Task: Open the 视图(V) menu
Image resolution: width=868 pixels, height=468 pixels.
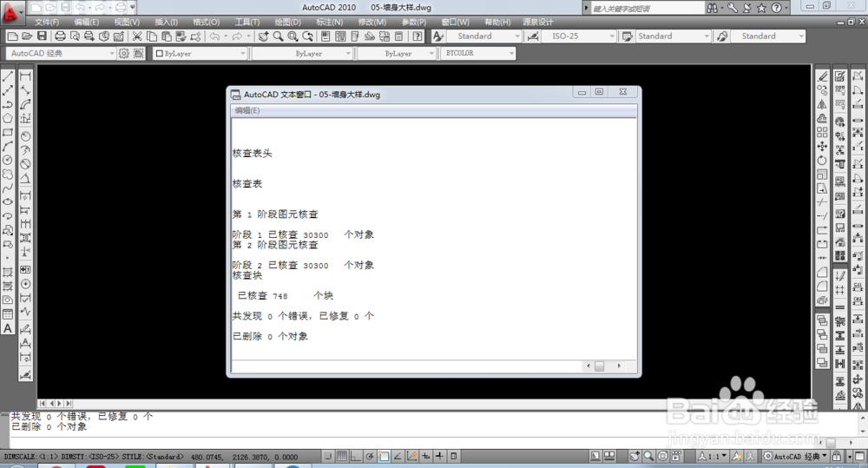Action: [x=127, y=23]
